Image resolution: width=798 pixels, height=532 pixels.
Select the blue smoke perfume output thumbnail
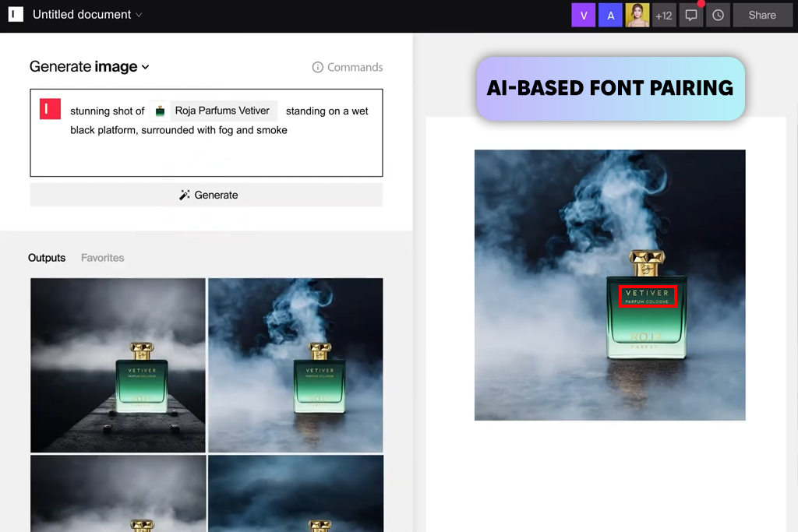295,365
